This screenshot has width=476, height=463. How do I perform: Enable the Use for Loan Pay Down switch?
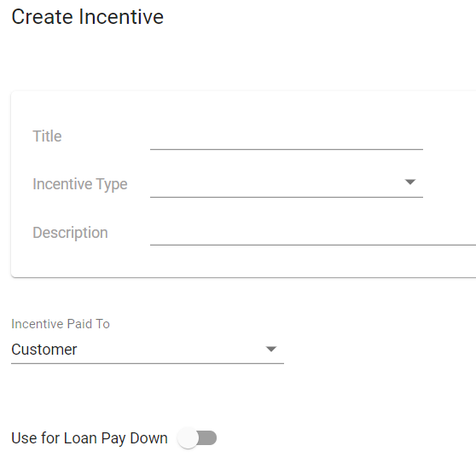point(197,437)
